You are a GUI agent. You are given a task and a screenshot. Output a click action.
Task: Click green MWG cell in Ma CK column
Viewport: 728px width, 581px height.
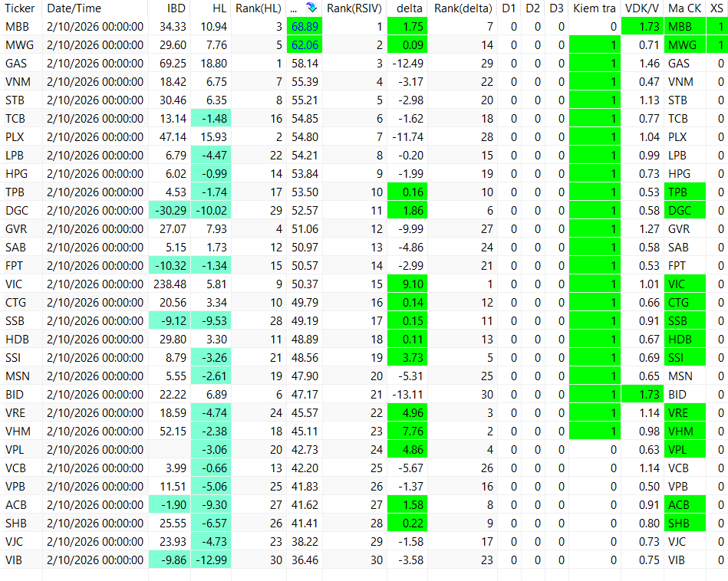pos(685,45)
